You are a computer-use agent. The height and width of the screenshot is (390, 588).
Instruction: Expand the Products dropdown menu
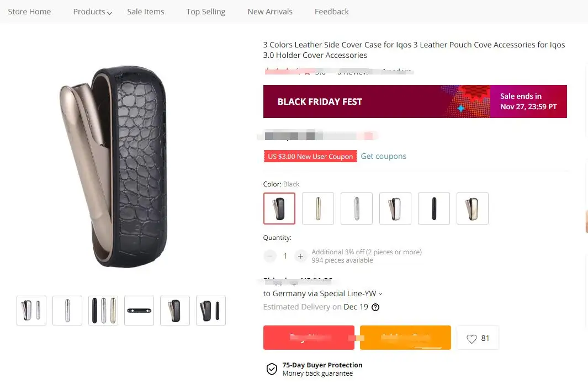coord(92,12)
